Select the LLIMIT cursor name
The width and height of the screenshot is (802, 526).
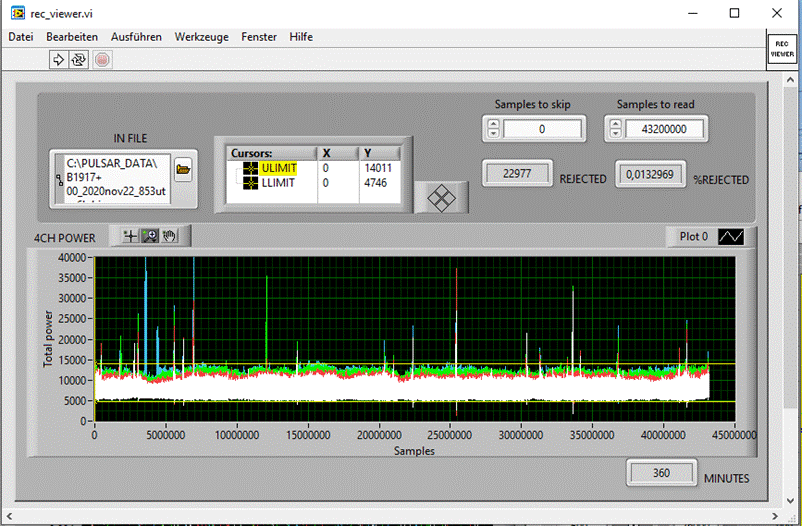coord(278,183)
